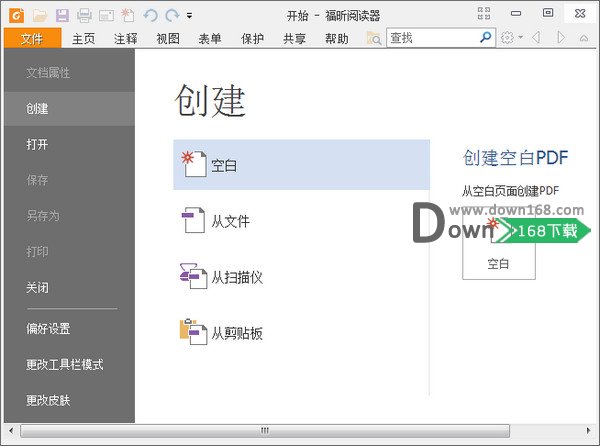This screenshot has width=600, height=446.
Task: Open the 文件 file tab
Action: [x=33, y=38]
